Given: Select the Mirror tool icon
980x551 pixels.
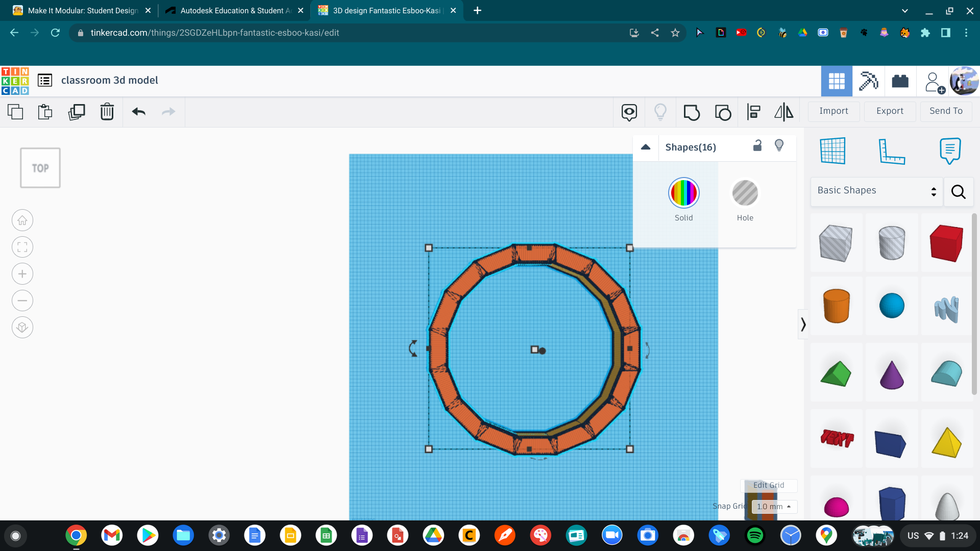Looking at the screenshot, I should (783, 111).
